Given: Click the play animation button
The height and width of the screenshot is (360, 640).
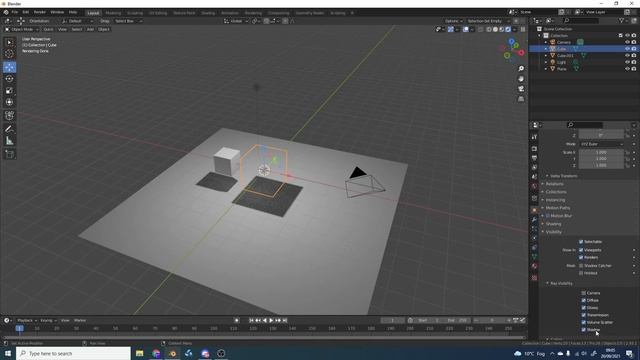Looking at the screenshot, I should tap(271, 320).
